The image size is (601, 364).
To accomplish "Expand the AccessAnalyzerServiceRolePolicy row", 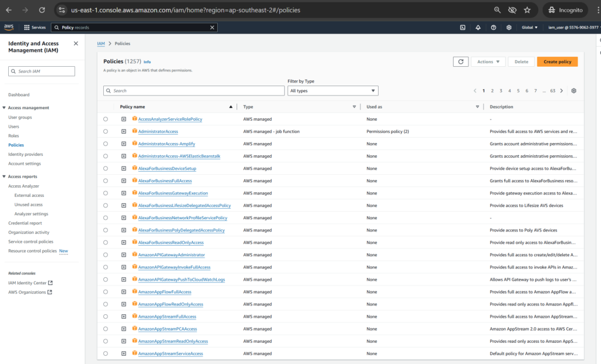I will [x=124, y=120].
